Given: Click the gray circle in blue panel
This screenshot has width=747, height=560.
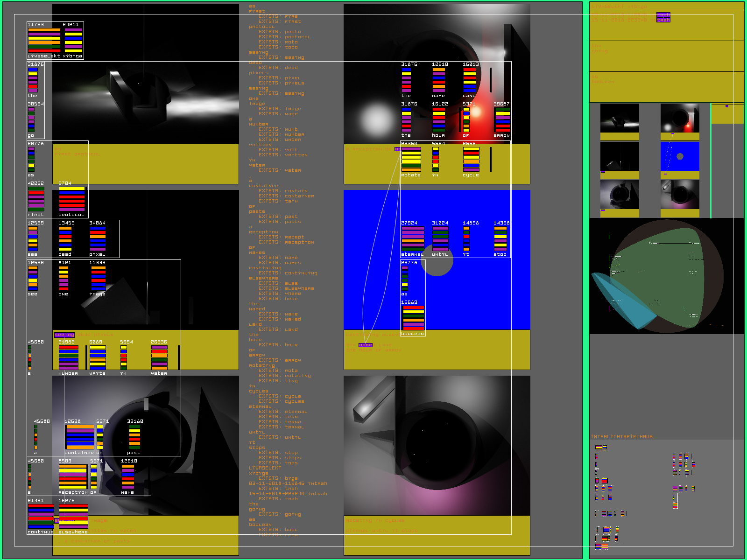Looking at the screenshot, I should coord(437,261).
